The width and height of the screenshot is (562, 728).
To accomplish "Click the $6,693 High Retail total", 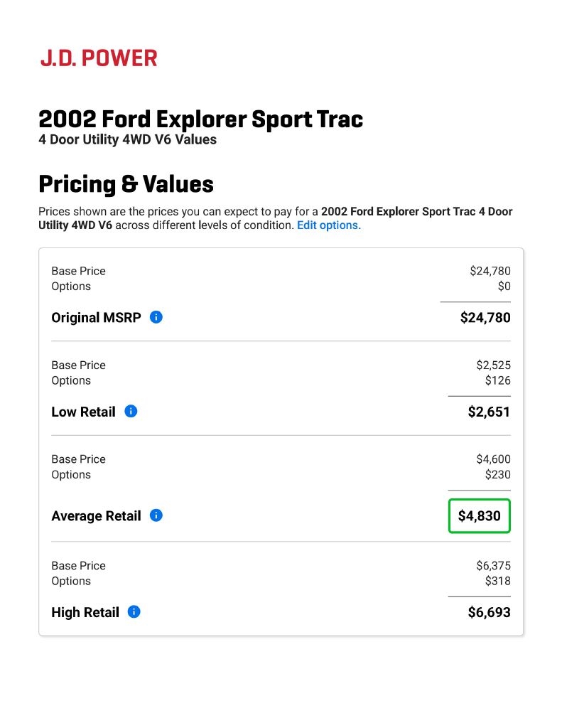I will pyautogui.click(x=489, y=612).
